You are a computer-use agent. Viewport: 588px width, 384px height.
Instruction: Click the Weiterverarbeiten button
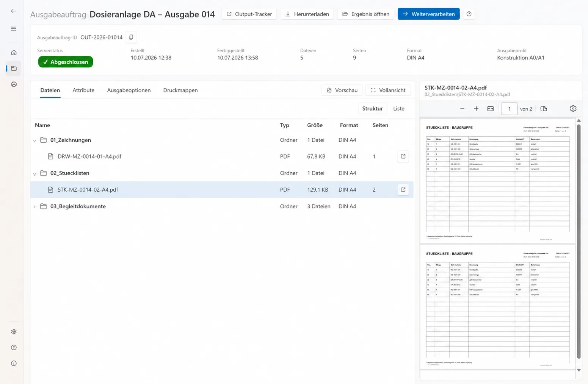pos(428,14)
